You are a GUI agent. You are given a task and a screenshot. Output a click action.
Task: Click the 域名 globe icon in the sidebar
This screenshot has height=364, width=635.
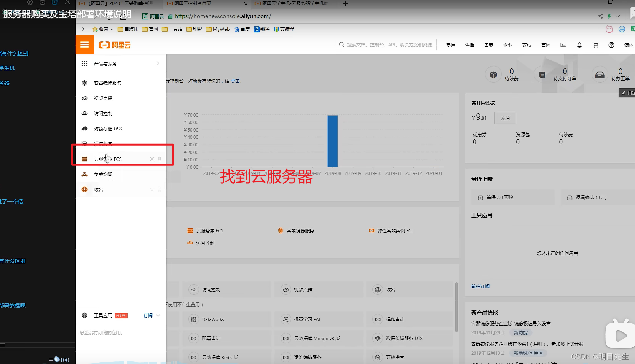click(85, 189)
